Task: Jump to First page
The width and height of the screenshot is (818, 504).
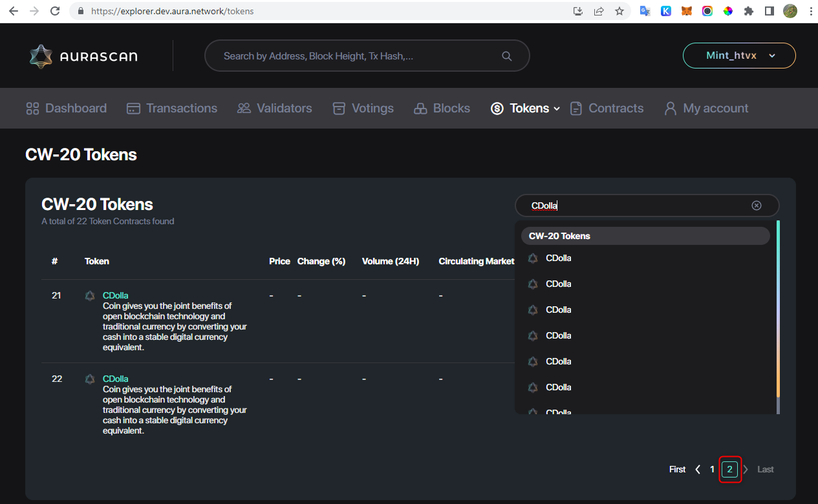Action: click(677, 470)
